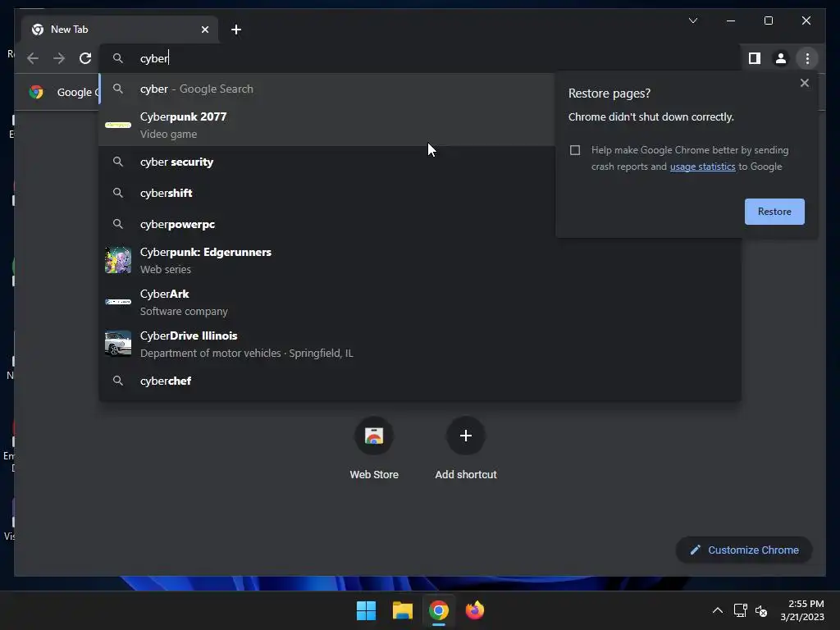The image size is (840, 630).
Task: Click the search magnifier in the address bar
Action: point(118,58)
